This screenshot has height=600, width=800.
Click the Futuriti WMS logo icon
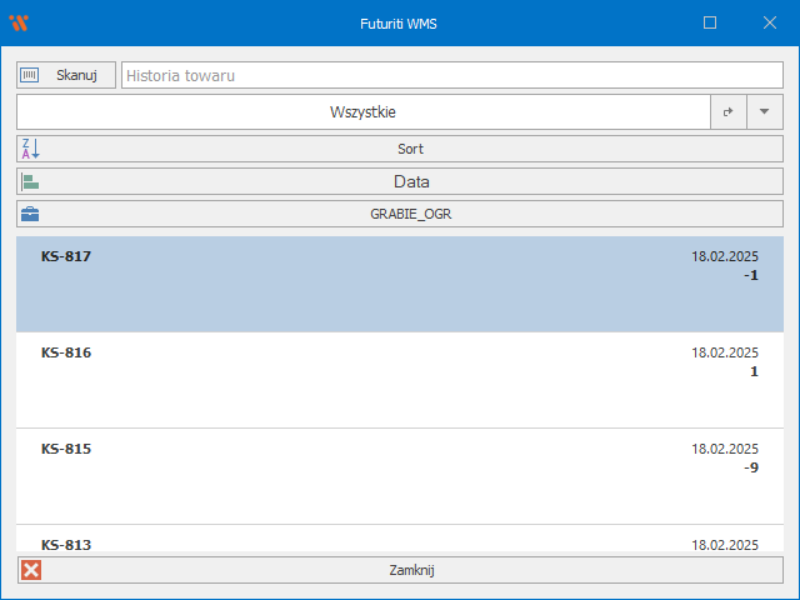[18, 23]
